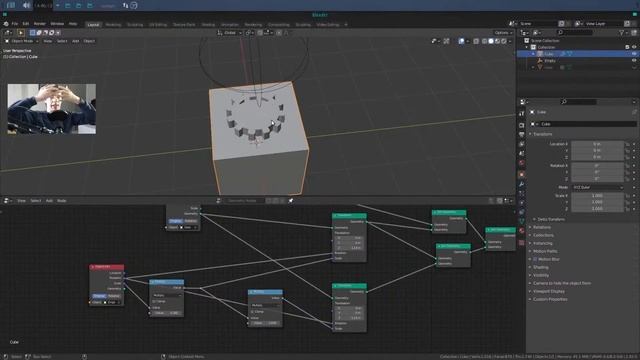Open the Render properties tab

pyautogui.click(x=522, y=125)
